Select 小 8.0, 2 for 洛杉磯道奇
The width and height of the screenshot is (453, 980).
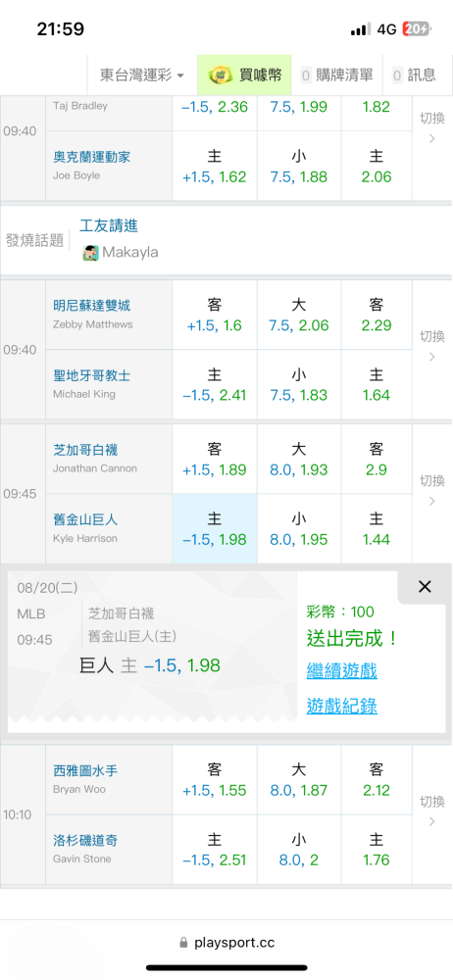click(x=299, y=850)
